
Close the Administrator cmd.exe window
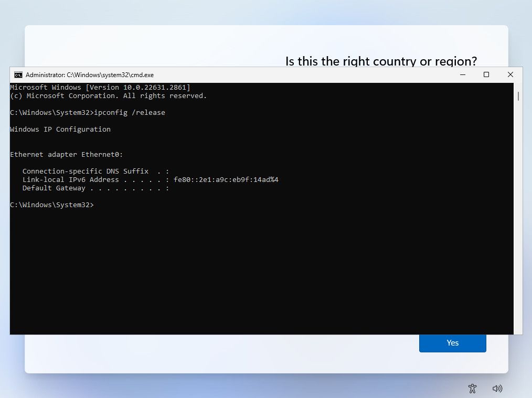point(510,74)
